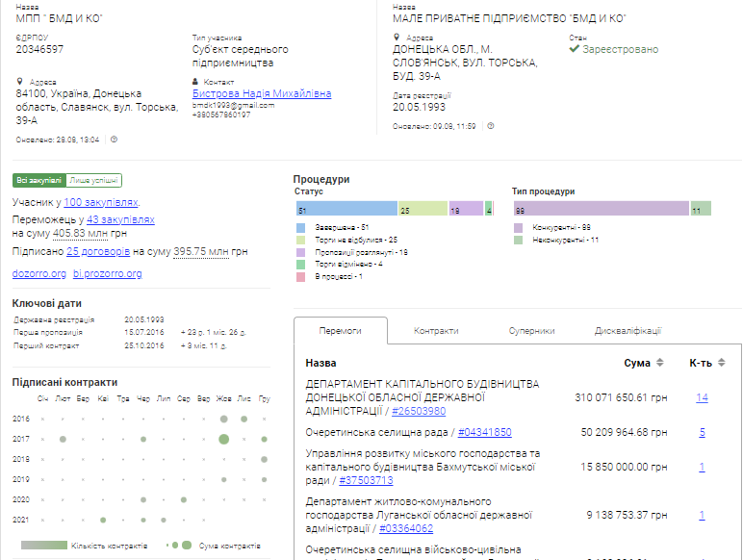743x560 pixels.
Task: Select the Всі закупівлі toggle option
Action: point(38,181)
